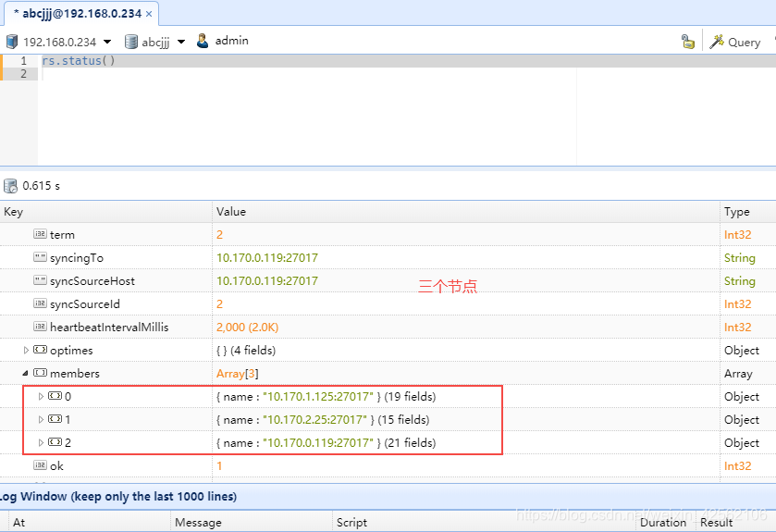The height and width of the screenshot is (532, 776).
Task: Click the Array type cell of members
Action: click(x=738, y=374)
